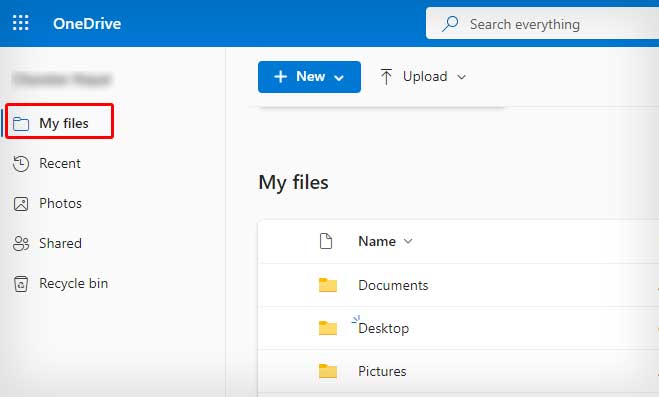Open the Documents folder name link
659x397 pixels.
(x=393, y=285)
